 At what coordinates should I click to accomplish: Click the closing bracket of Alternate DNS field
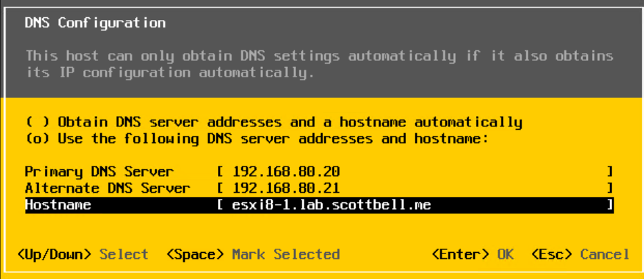point(610,188)
